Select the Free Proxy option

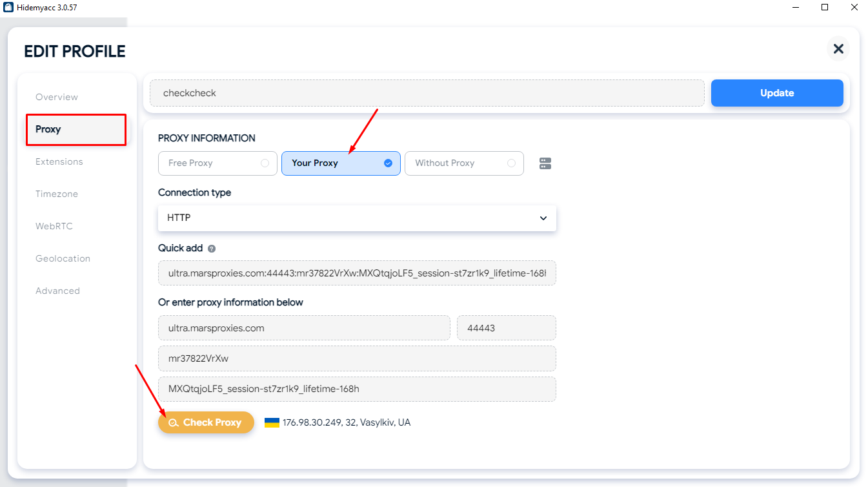(x=217, y=163)
